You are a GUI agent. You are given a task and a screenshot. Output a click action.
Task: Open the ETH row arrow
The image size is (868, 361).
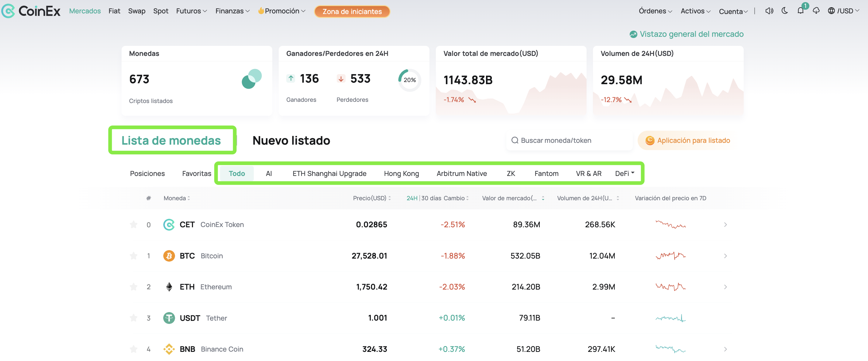(x=725, y=287)
